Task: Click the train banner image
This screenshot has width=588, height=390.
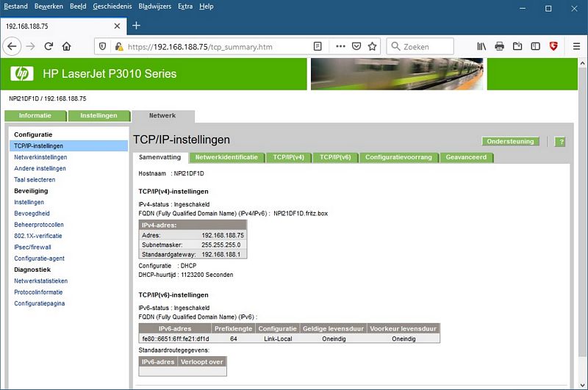Action: (x=397, y=73)
